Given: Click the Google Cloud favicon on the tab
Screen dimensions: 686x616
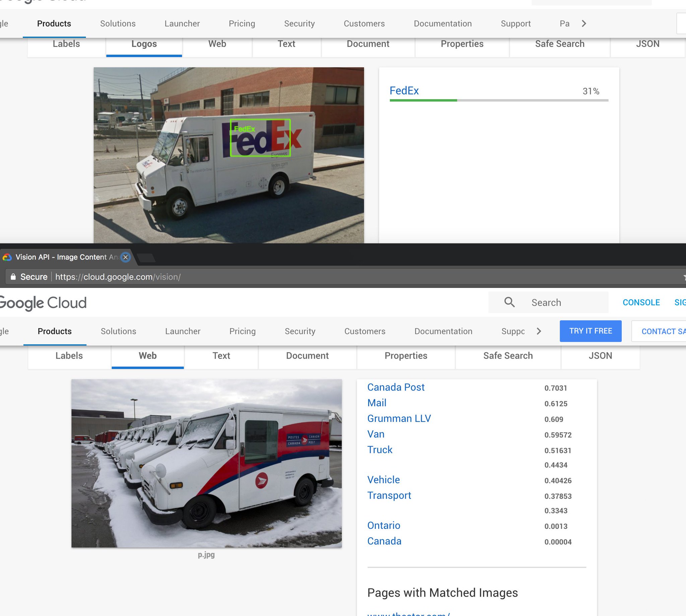Looking at the screenshot, I should pos(7,257).
